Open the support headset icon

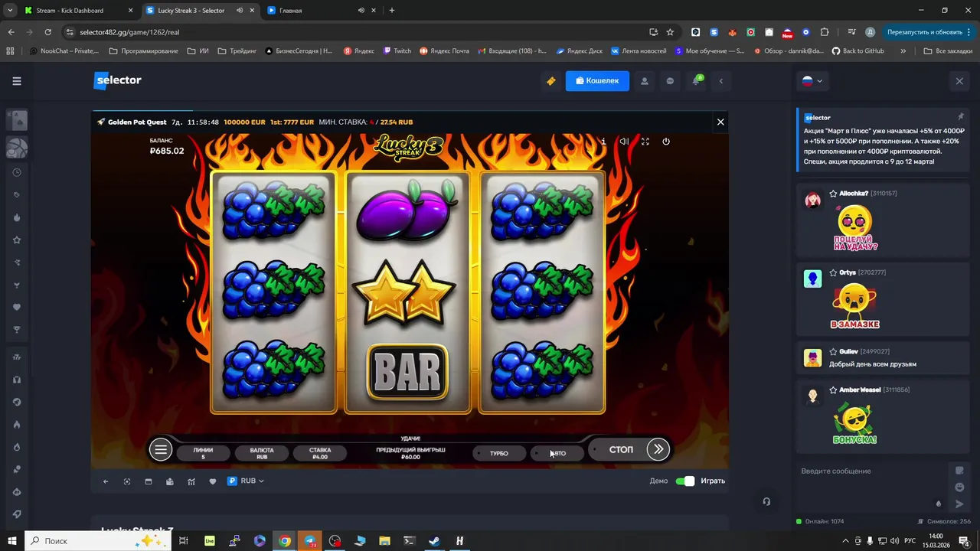pyautogui.click(x=766, y=502)
